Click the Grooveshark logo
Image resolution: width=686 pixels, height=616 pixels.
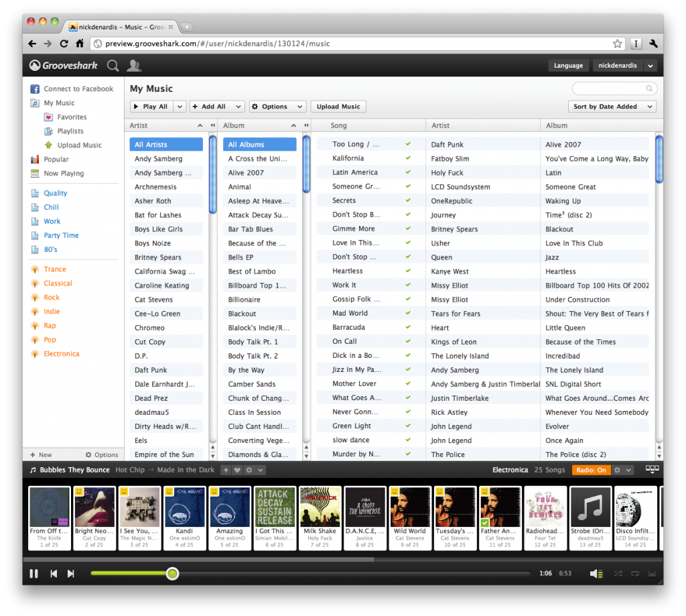click(x=64, y=66)
